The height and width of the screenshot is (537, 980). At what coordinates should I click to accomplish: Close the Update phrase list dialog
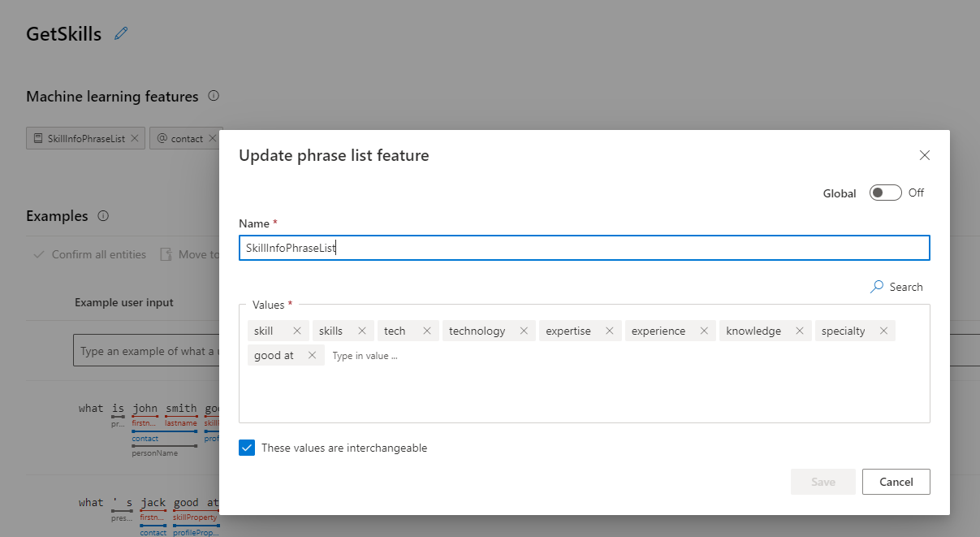click(x=924, y=155)
